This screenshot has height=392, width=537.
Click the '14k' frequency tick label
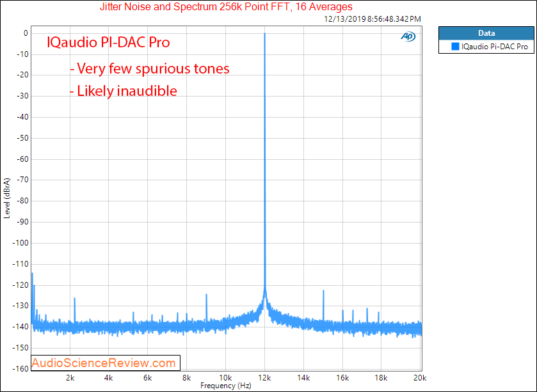303,378
